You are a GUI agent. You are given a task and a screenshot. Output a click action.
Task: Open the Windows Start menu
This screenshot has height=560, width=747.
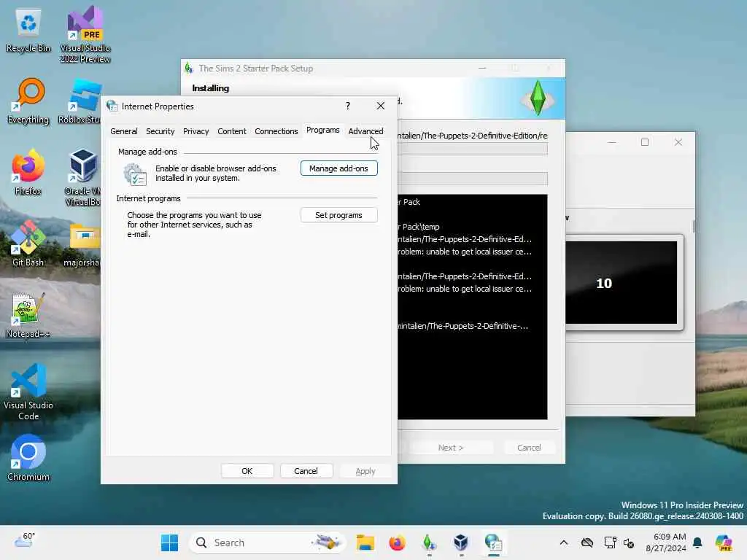pos(169,542)
